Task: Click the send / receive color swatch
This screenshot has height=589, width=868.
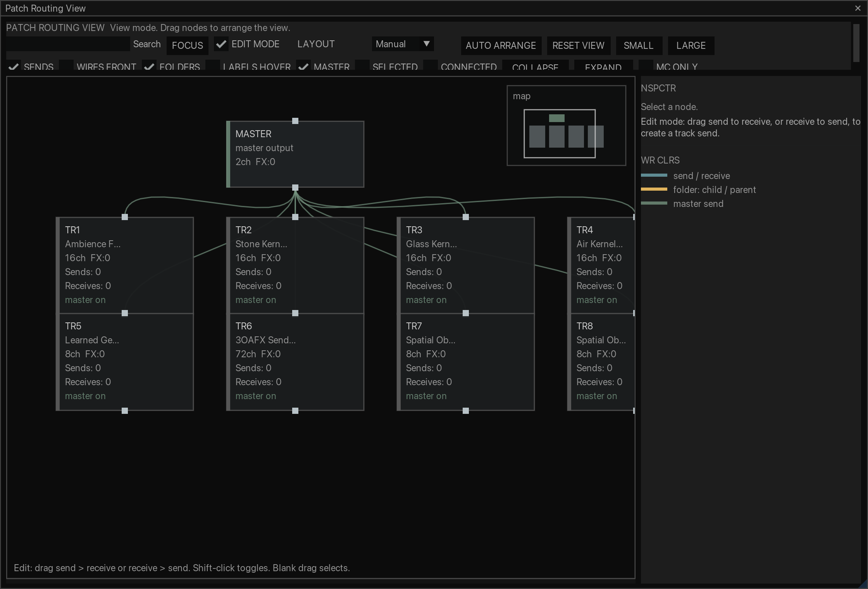Action: pyautogui.click(x=654, y=176)
